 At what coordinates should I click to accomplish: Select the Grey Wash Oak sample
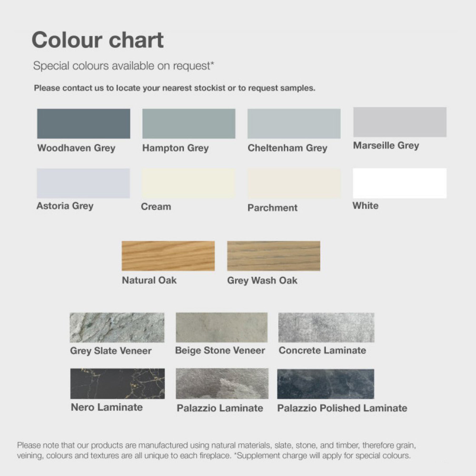[x=273, y=256]
